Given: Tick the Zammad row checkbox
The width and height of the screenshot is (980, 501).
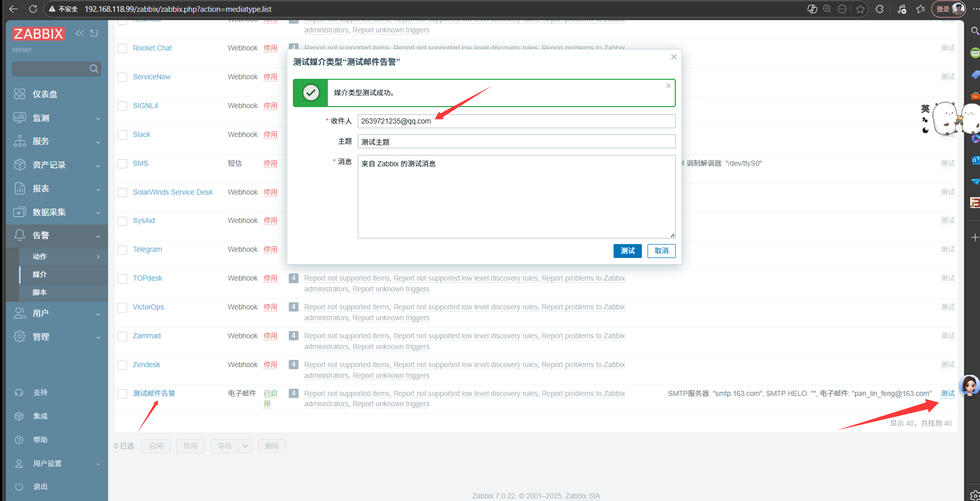Looking at the screenshot, I should tap(122, 336).
